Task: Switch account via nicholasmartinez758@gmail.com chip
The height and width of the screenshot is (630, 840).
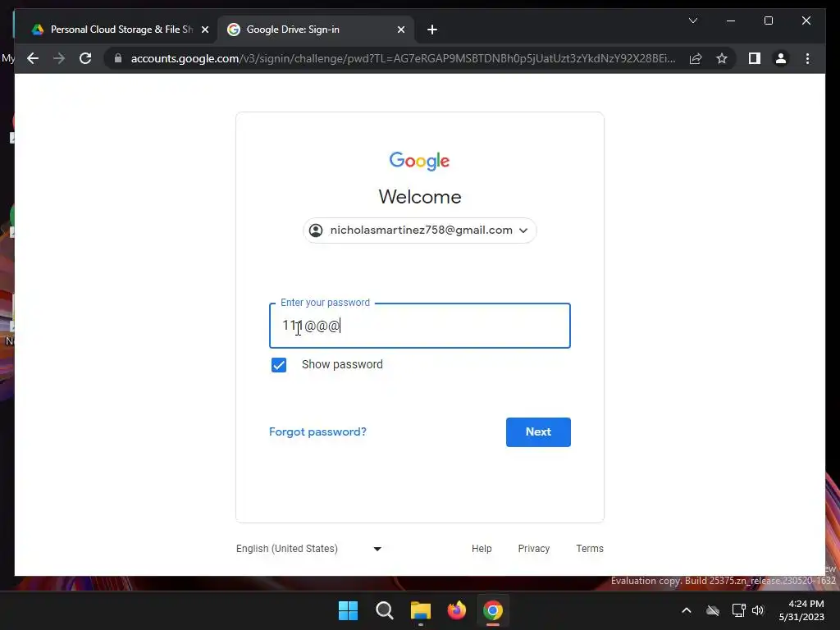Action: tap(419, 231)
